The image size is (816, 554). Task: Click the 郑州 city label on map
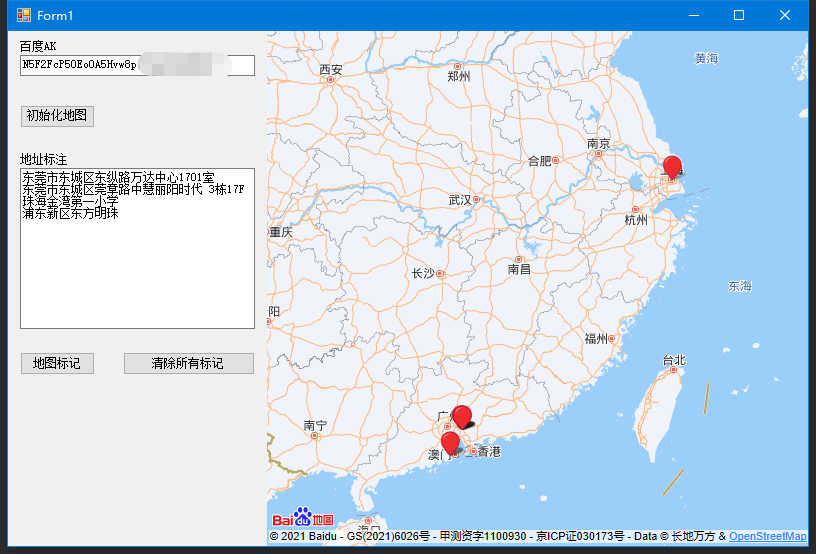[x=458, y=77]
